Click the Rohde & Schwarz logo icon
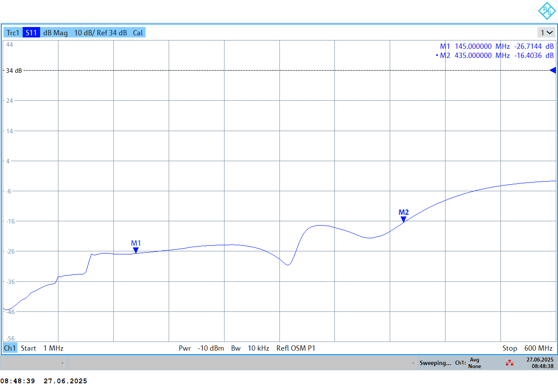558x392 pixels. click(x=546, y=11)
